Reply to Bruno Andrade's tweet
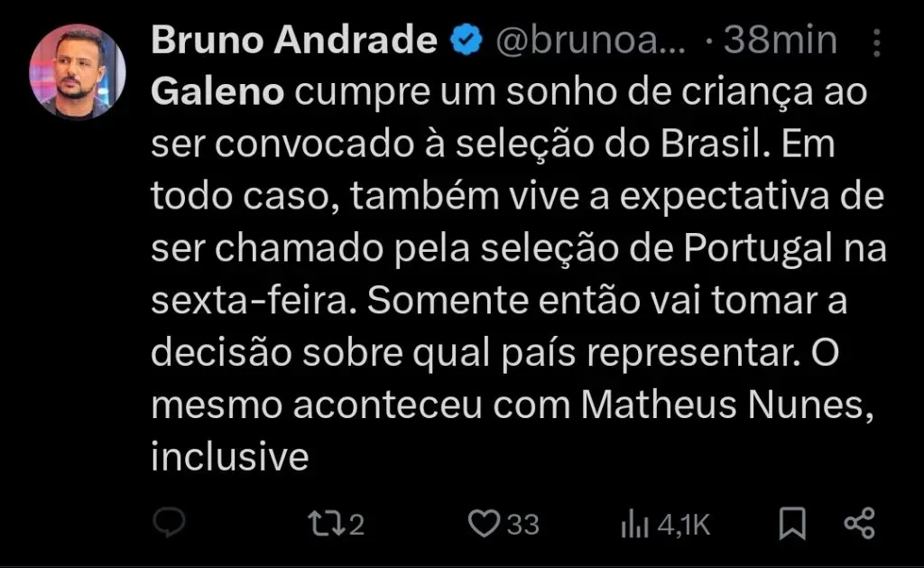The height and width of the screenshot is (568, 924). (169, 523)
